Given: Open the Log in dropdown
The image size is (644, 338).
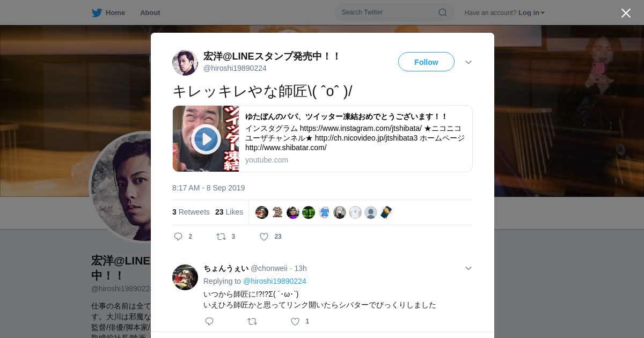Looking at the screenshot, I should [x=531, y=12].
